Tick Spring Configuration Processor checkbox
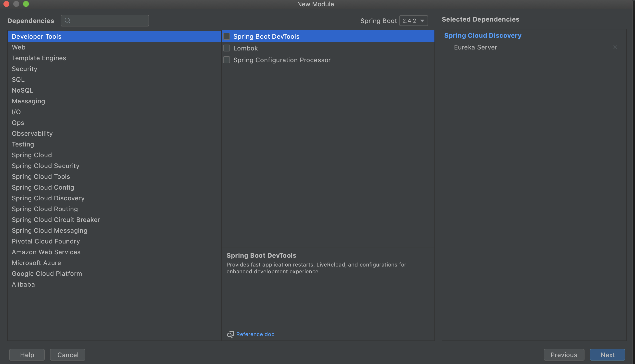 [227, 60]
